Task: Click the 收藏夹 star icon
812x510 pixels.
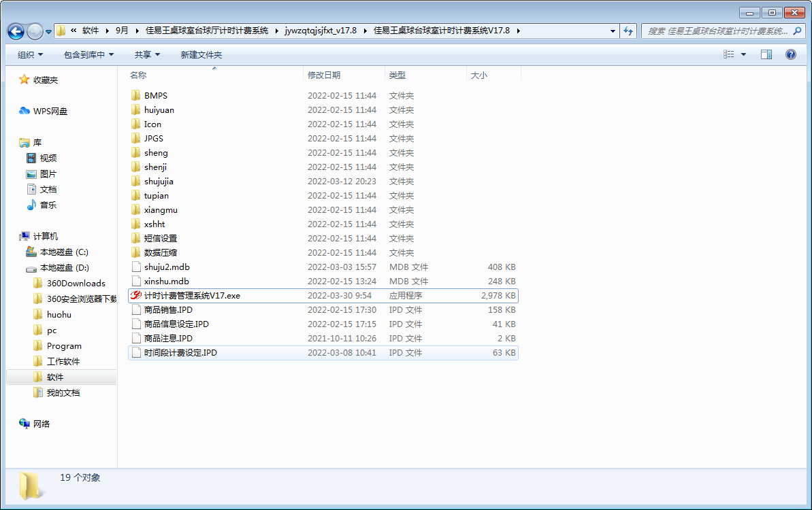Action: click(25, 80)
